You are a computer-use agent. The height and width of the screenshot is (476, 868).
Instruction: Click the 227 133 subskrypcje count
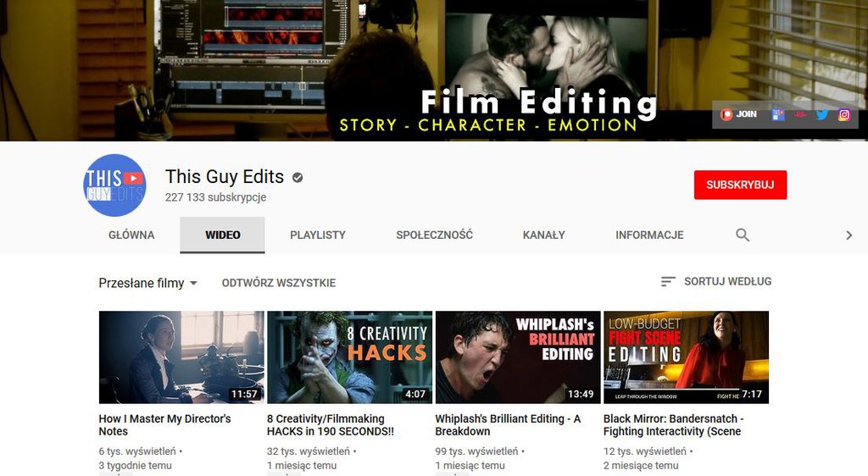click(215, 197)
